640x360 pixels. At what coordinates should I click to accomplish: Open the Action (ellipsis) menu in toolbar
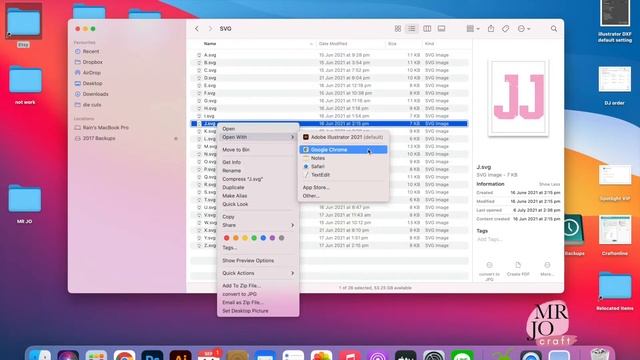point(524,29)
